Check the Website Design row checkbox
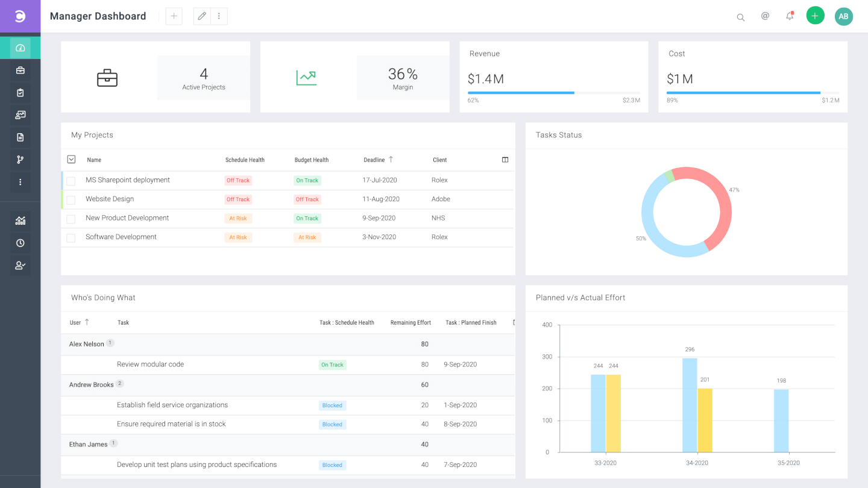 pyautogui.click(x=71, y=199)
